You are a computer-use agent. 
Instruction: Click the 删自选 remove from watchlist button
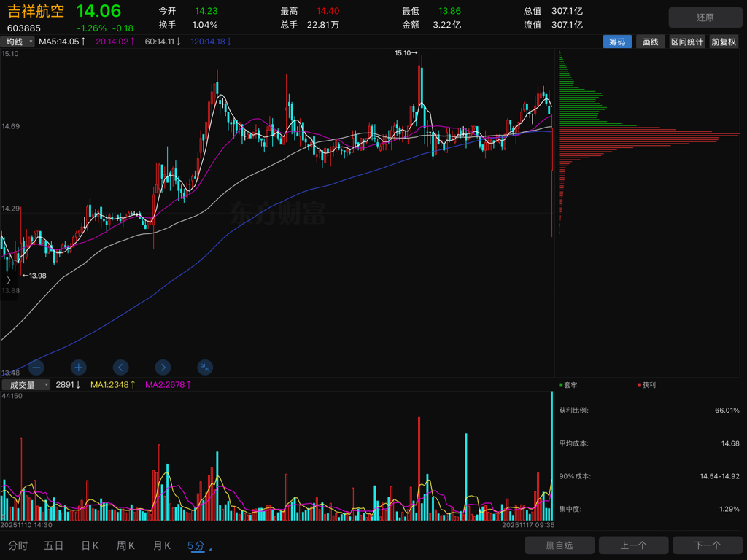[560, 545]
